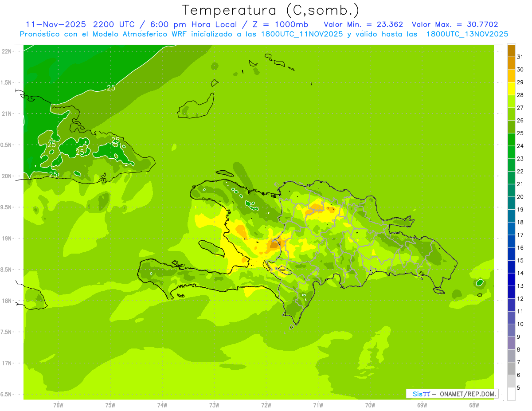Click the legend value '5'
This screenshot has height=411, width=532.
pyautogui.click(x=519, y=388)
